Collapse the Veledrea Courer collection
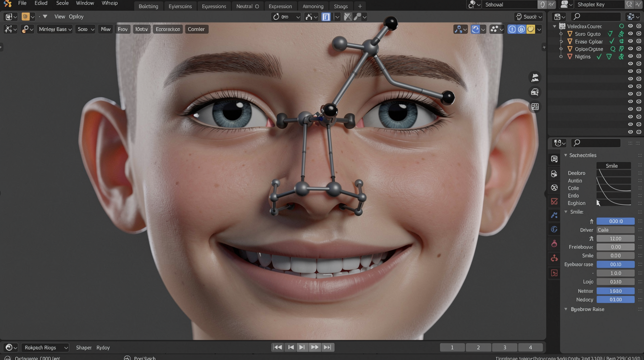The image size is (644, 360). pyautogui.click(x=554, y=26)
